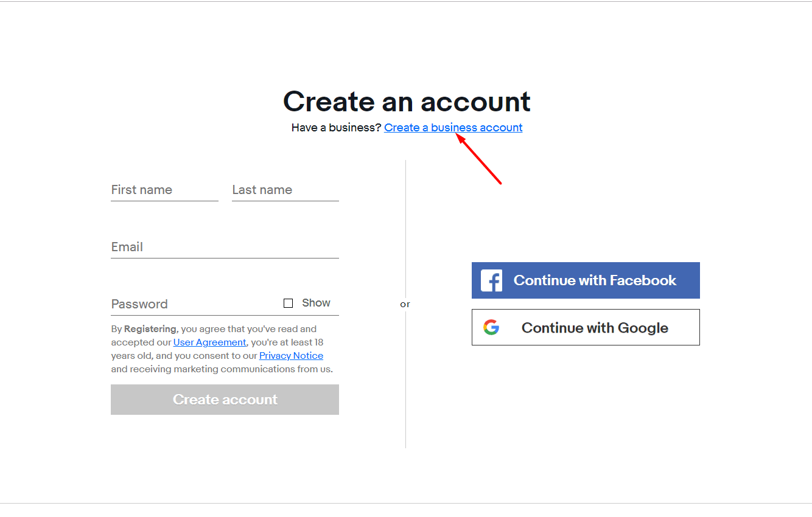Select the Password input field

pyautogui.click(x=195, y=304)
